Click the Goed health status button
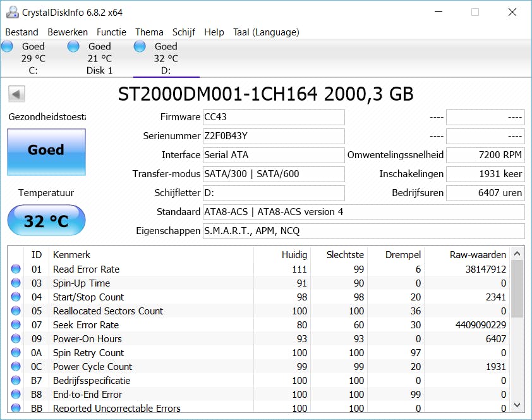Image resolution: width=532 pixels, height=420 pixels. point(45,152)
